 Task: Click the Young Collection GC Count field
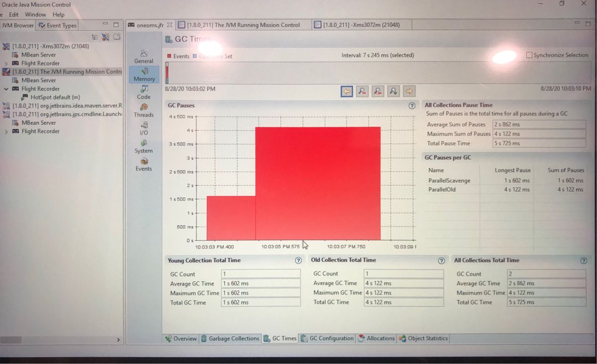click(261, 274)
